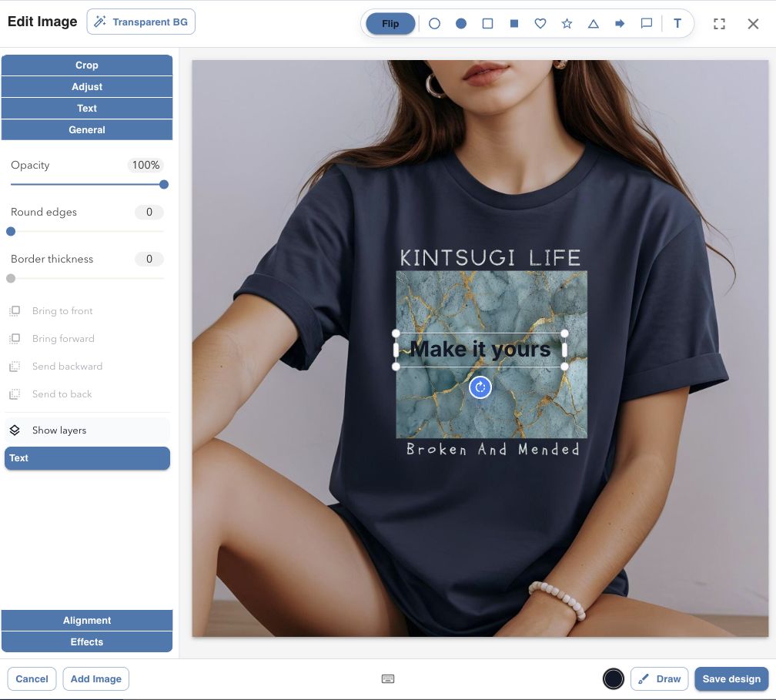Close the Edit Image dialog

pyautogui.click(x=753, y=24)
